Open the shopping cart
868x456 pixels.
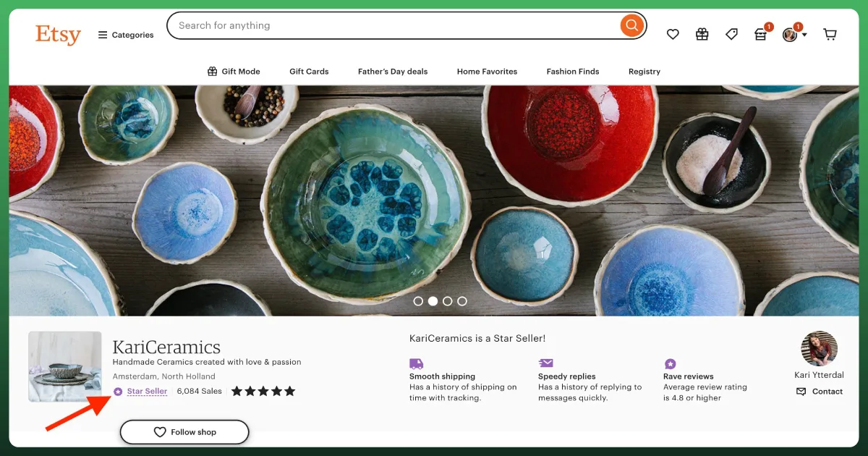coord(830,34)
